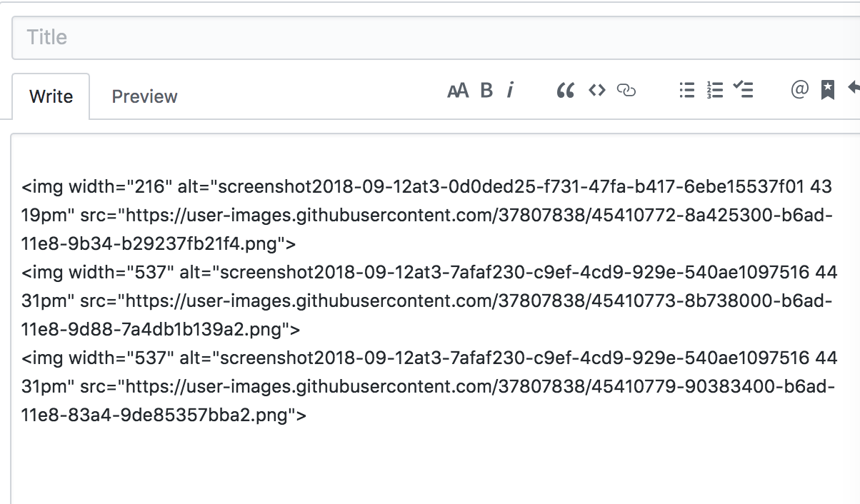Add a bulleted list
This screenshot has height=504, width=860.
pos(686,90)
